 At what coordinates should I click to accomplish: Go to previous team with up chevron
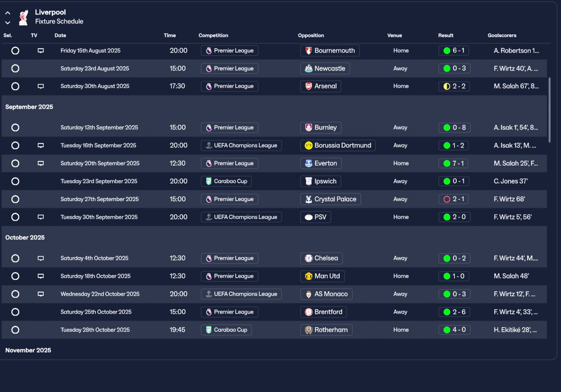tap(7, 13)
